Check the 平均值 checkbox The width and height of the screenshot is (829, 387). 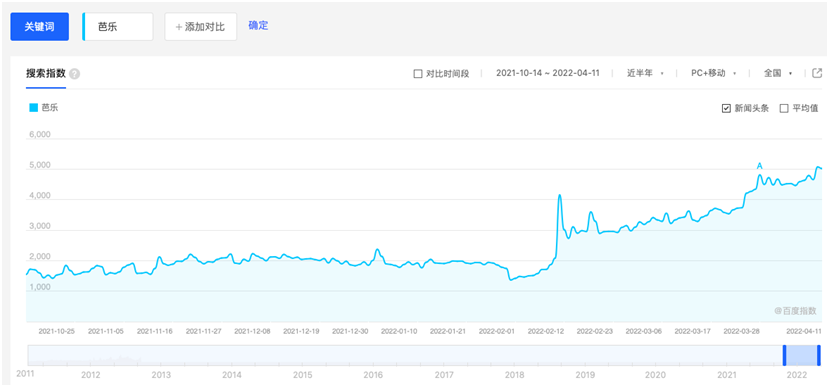coord(784,108)
